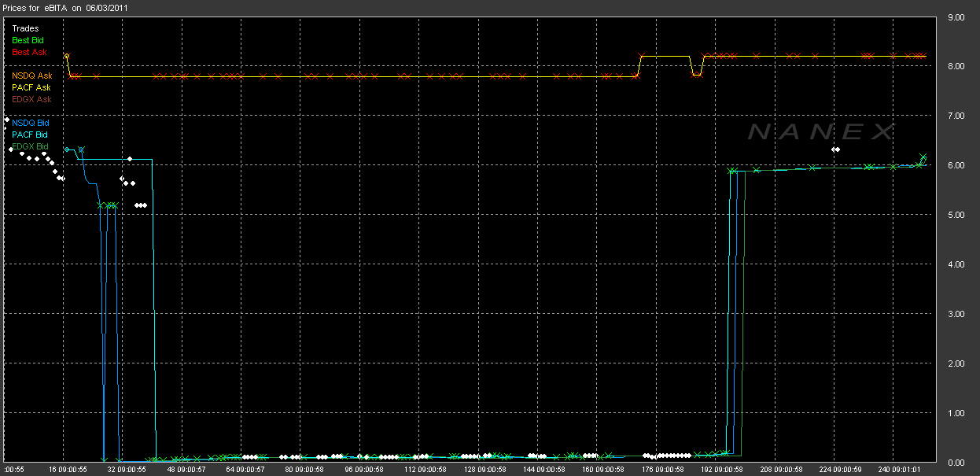
Task: Select the '16 09:00:55' time axis label
Action: click(x=70, y=469)
